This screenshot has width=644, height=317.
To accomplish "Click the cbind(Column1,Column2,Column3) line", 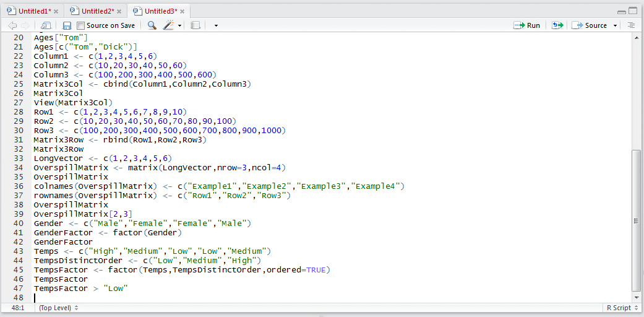I will [142, 84].
